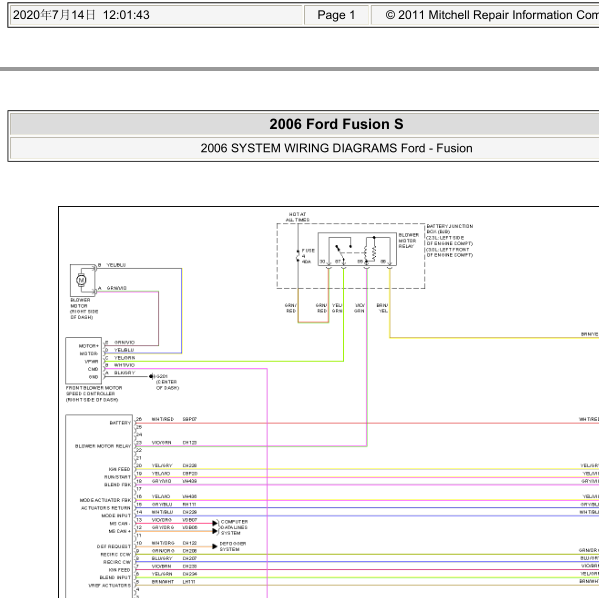599x598 pixels.
Task: Click the 'G201 (CENTER OF DASH)' label
Action: pyautogui.click(x=167, y=382)
